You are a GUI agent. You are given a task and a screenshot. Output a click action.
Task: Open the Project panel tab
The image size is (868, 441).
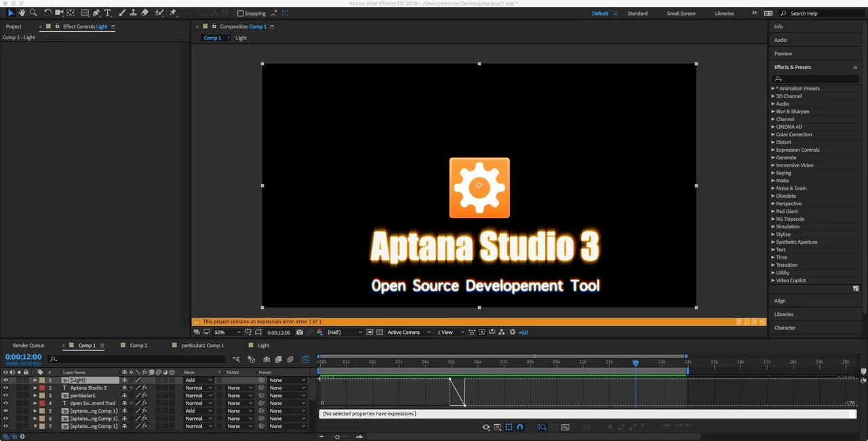tap(14, 27)
